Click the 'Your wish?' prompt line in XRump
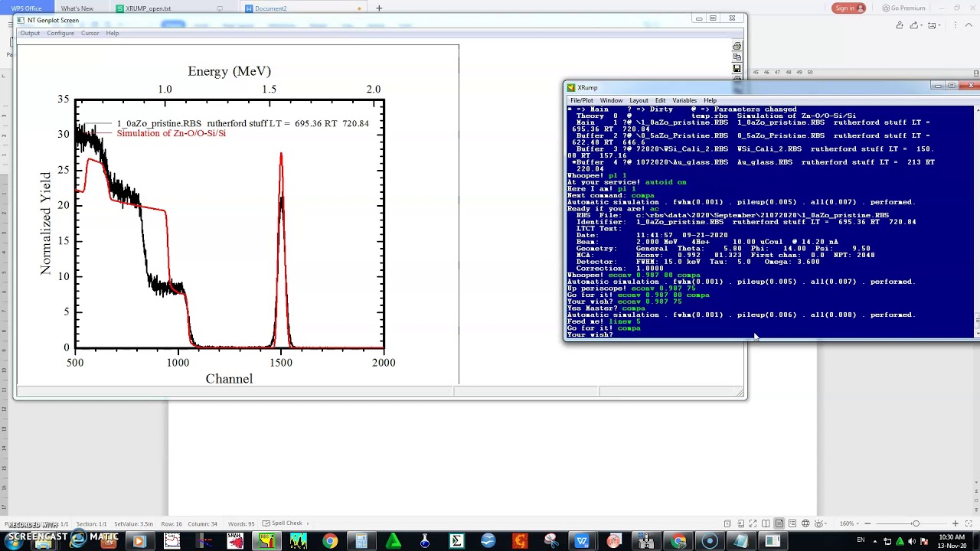This screenshot has width=980, height=551. (x=590, y=334)
